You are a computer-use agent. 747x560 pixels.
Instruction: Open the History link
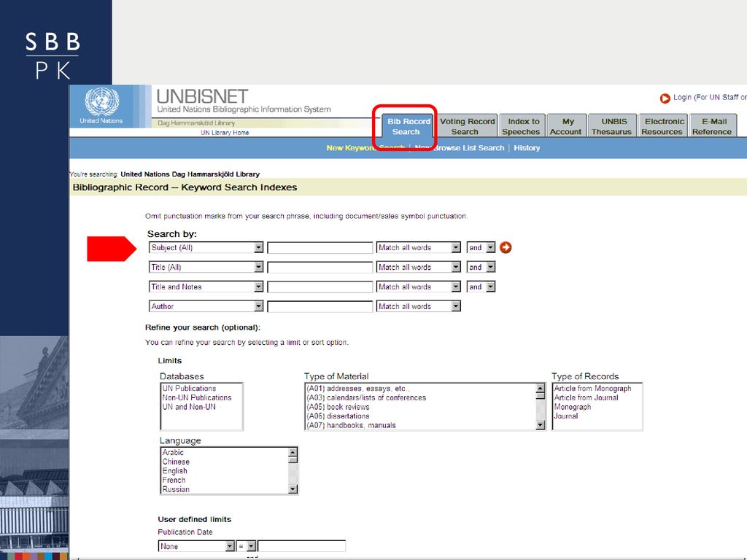(527, 148)
